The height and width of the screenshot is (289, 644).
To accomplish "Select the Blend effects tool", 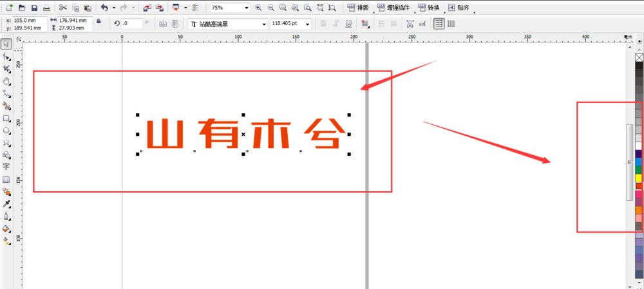I will pos(6,192).
